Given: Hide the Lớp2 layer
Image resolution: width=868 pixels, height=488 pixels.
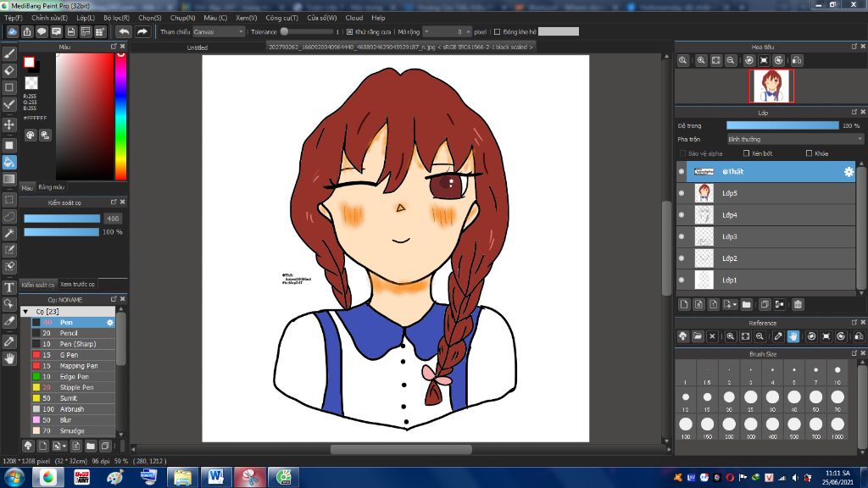Looking at the screenshot, I should 682,258.
